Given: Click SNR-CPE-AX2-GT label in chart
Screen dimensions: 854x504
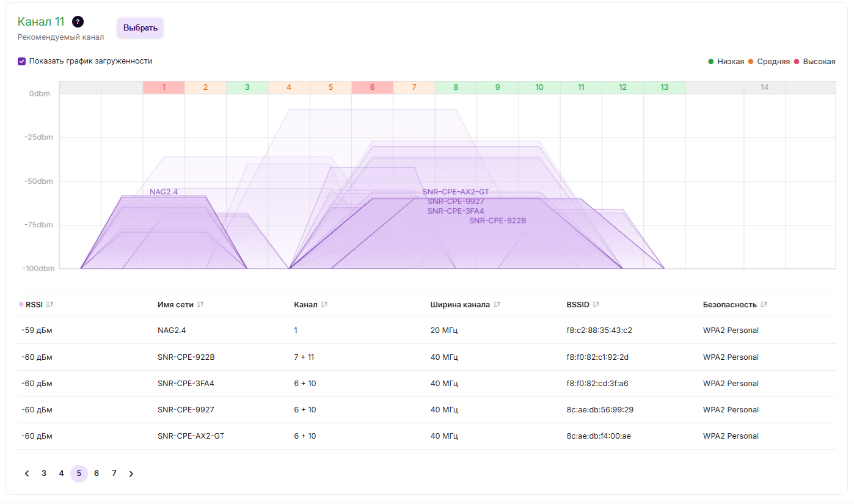Looking at the screenshot, I should point(456,192).
